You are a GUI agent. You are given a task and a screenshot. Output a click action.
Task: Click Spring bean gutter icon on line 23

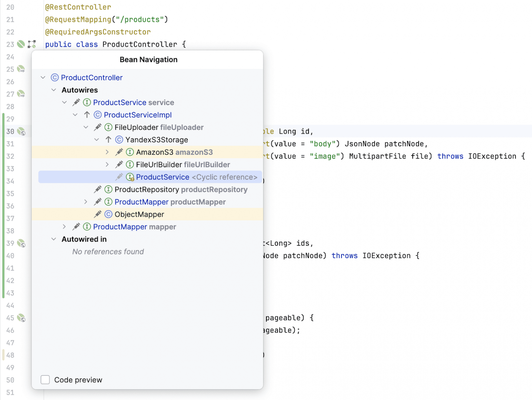(21, 44)
